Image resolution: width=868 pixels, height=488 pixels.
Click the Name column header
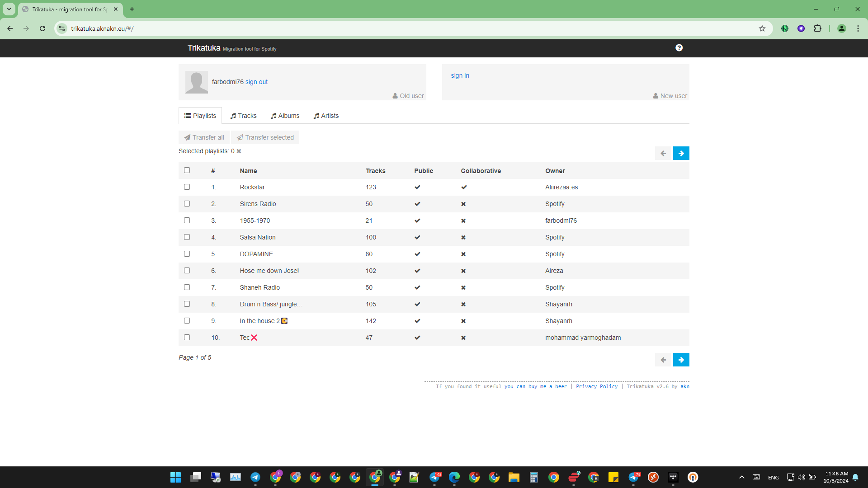tap(248, 171)
